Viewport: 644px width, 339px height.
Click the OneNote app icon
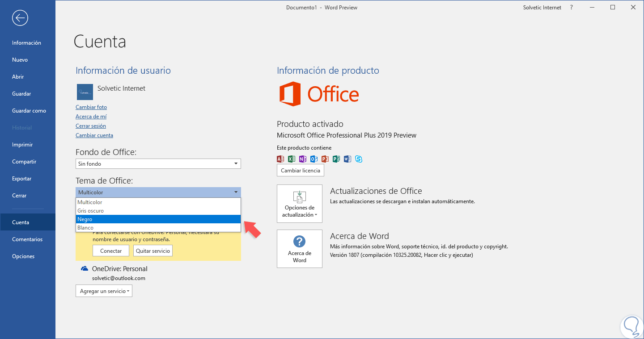[x=303, y=159]
